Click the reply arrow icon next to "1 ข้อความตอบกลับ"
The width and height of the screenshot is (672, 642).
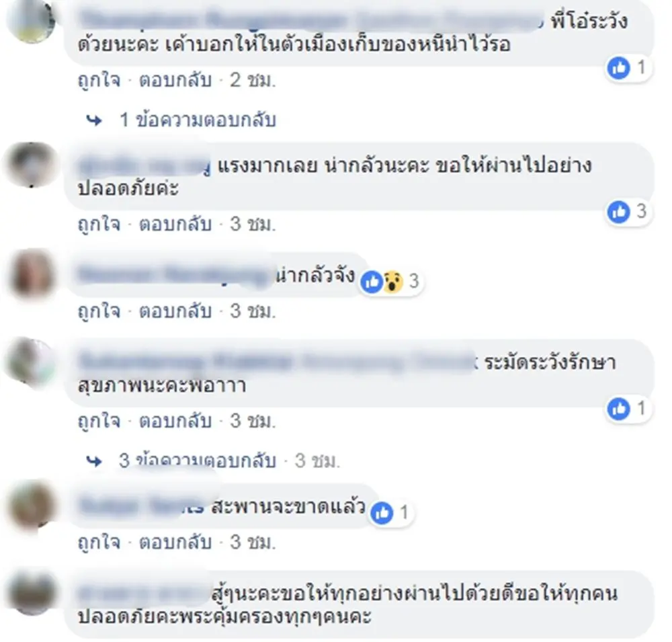pyautogui.click(x=94, y=120)
